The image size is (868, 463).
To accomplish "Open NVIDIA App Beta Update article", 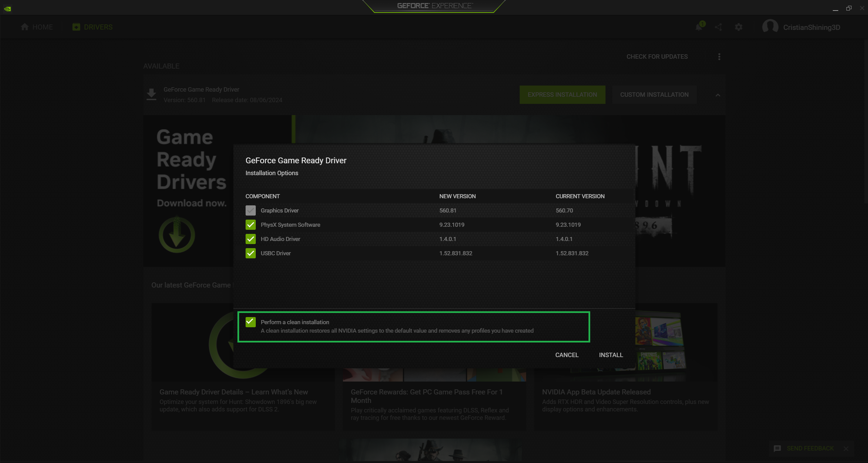I will (x=596, y=392).
